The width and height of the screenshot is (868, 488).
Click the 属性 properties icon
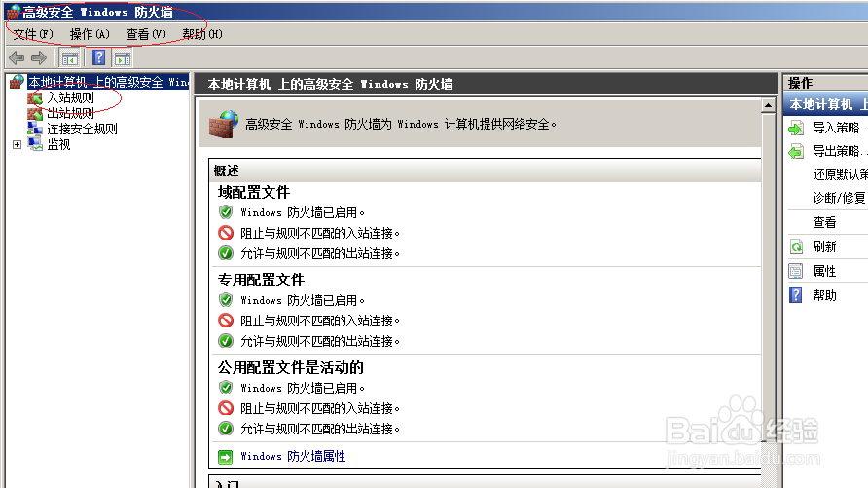point(795,271)
